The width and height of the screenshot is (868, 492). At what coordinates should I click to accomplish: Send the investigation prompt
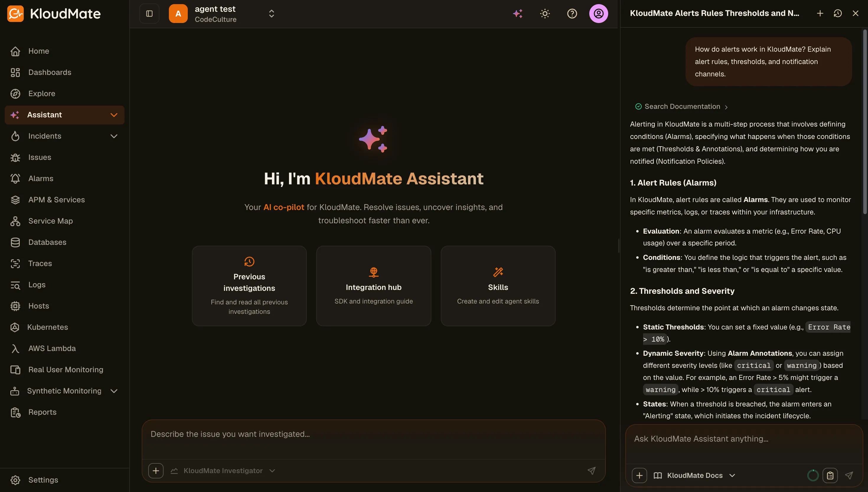[x=591, y=471]
